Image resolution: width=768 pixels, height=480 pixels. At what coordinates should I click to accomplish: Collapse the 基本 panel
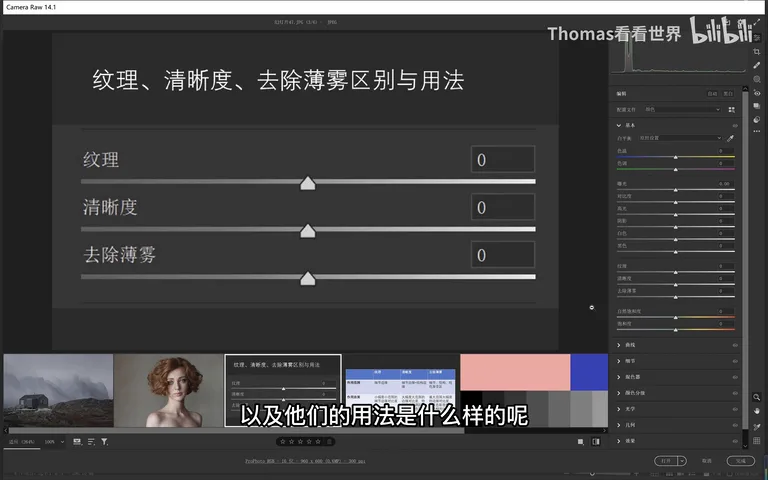(x=619, y=125)
